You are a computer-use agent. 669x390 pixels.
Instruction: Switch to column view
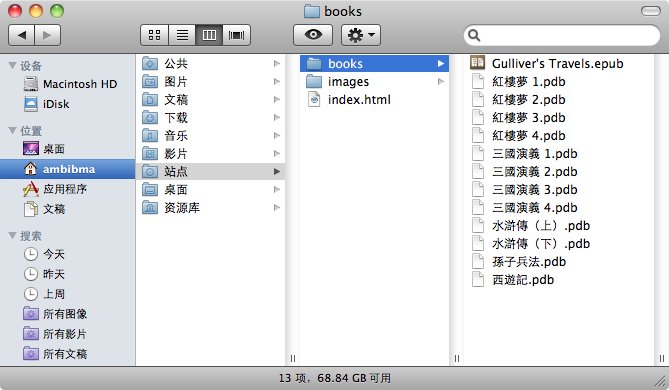pyautogui.click(x=209, y=35)
